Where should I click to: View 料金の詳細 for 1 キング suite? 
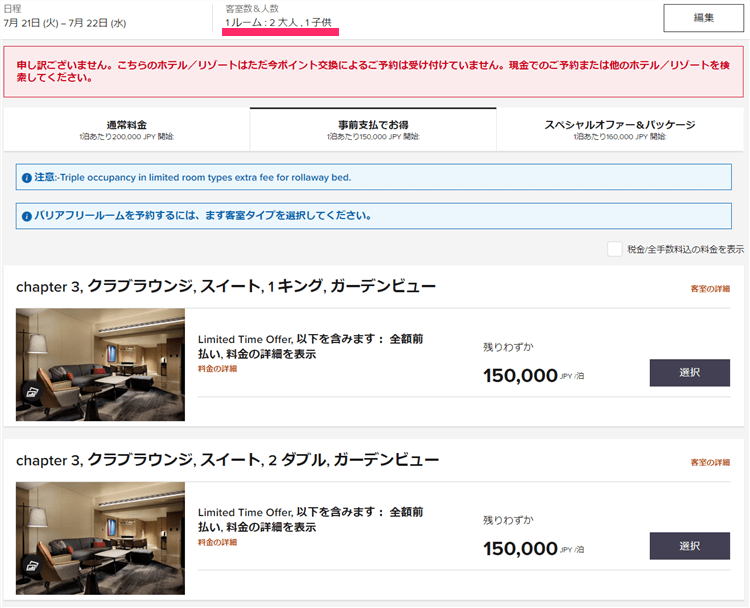(x=217, y=369)
